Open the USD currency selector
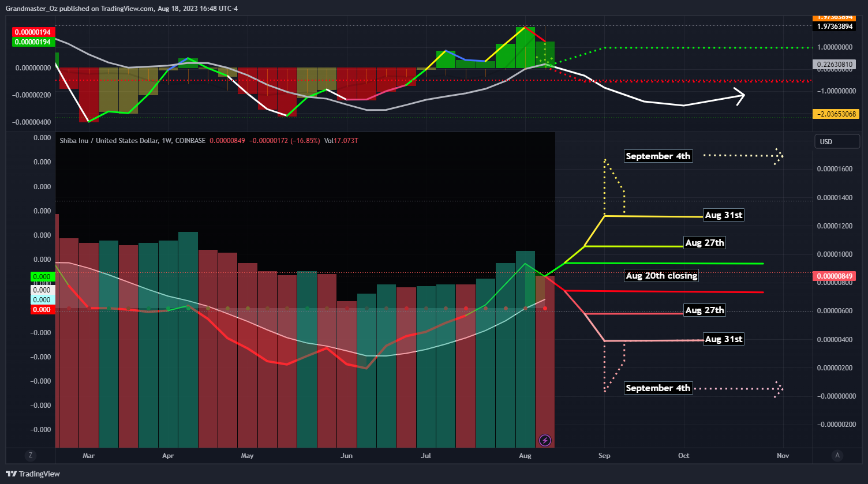This screenshot has height=484, width=868. 837,142
